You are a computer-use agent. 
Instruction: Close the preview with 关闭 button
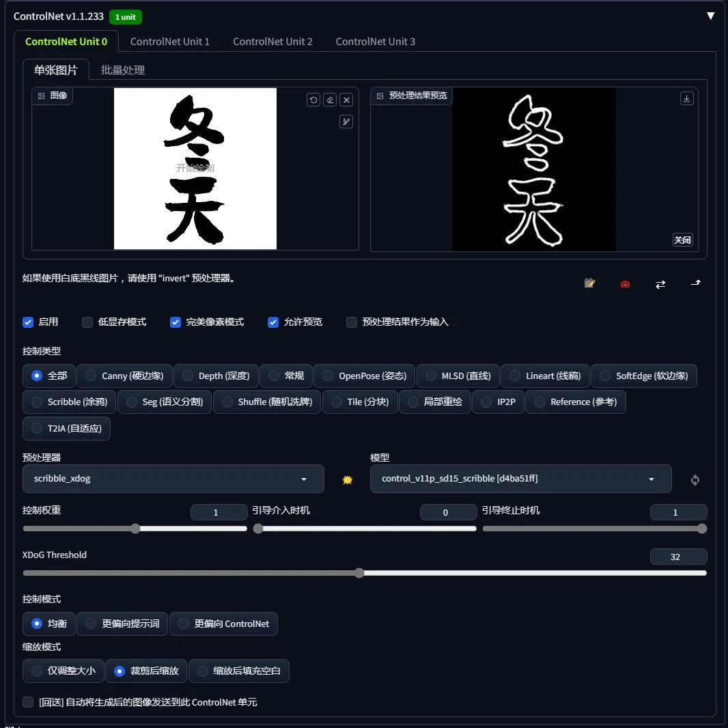[x=682, y=240]
